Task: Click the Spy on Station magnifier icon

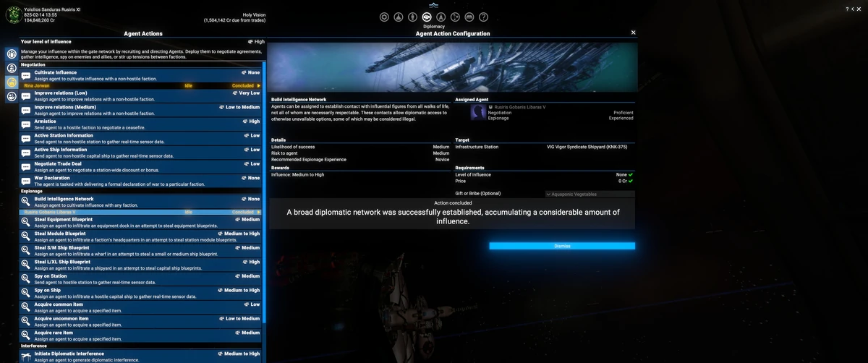Action: coord(26,278)
